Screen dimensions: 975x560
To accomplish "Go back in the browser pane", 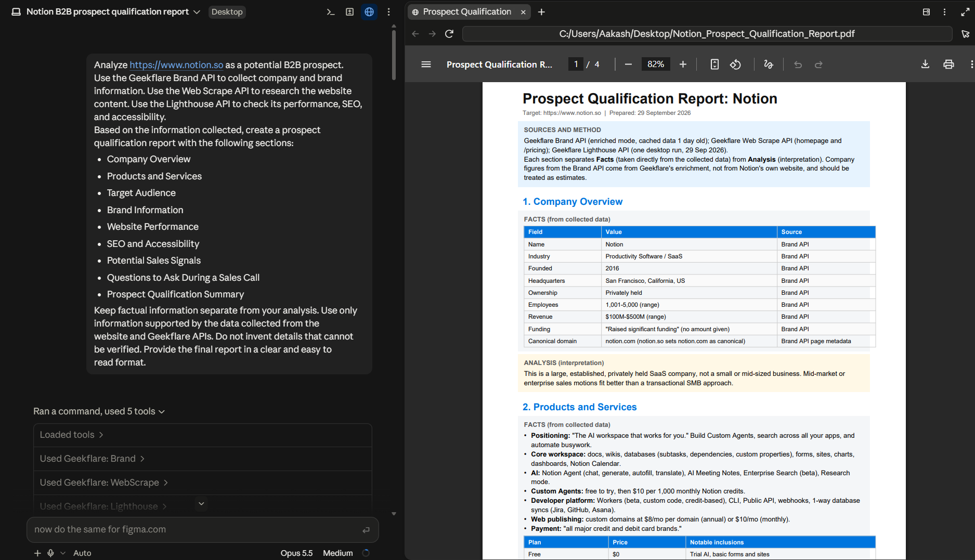I will (415, 34).
